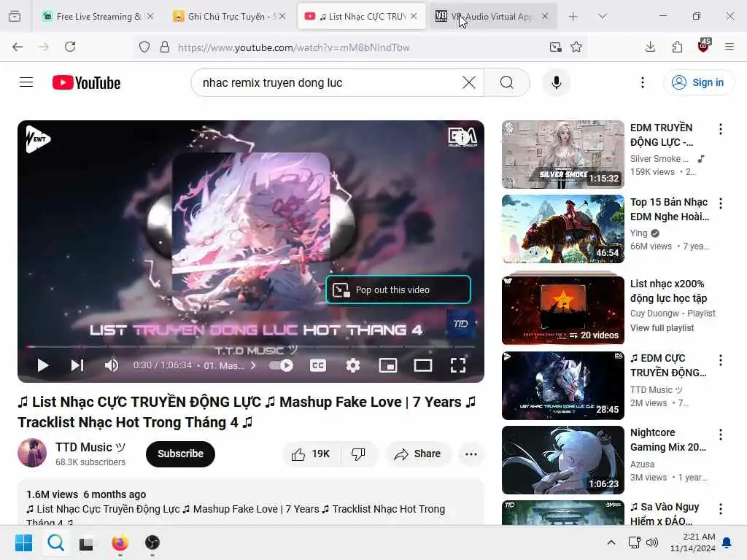View site security padlock info

165,47
